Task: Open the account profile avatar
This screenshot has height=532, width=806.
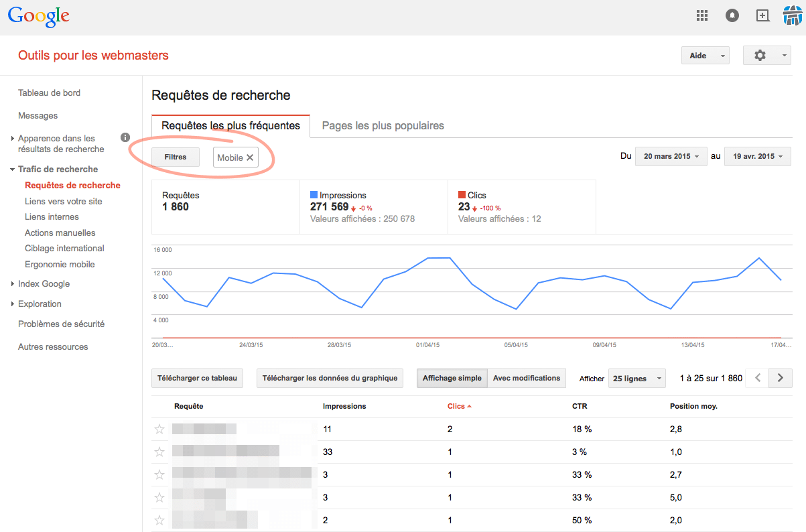Action: click(x=793, y=15)
